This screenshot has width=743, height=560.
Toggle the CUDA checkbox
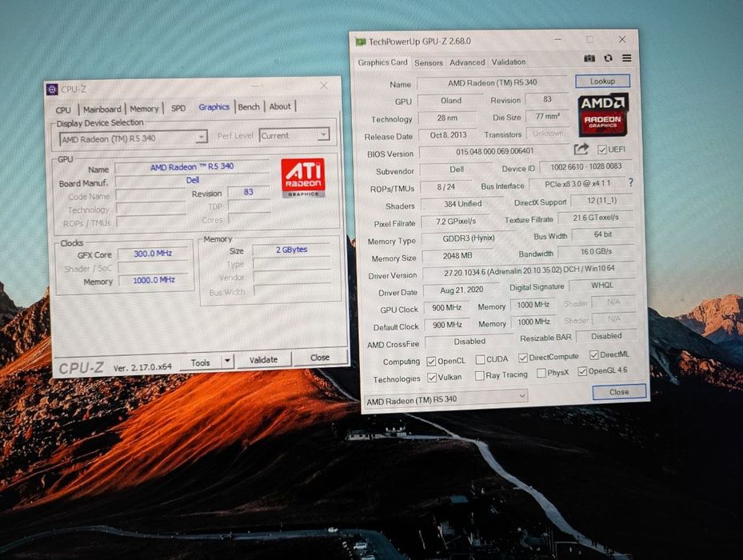480,360
